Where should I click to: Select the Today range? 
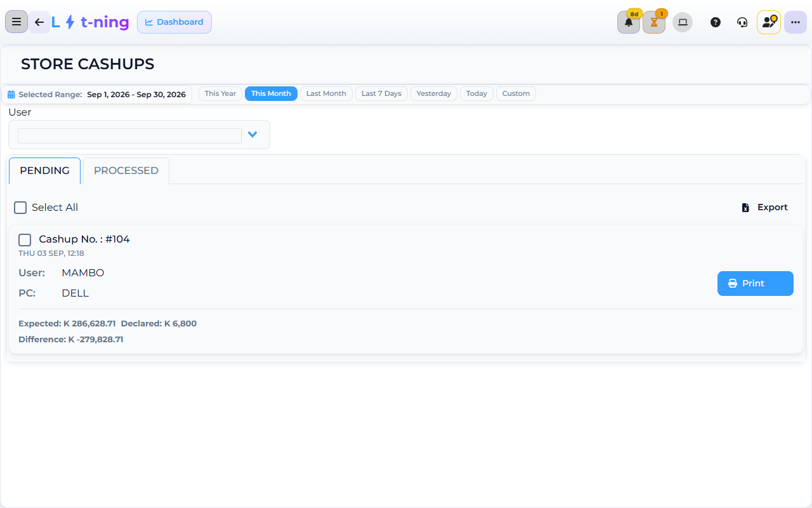point(476,93)
